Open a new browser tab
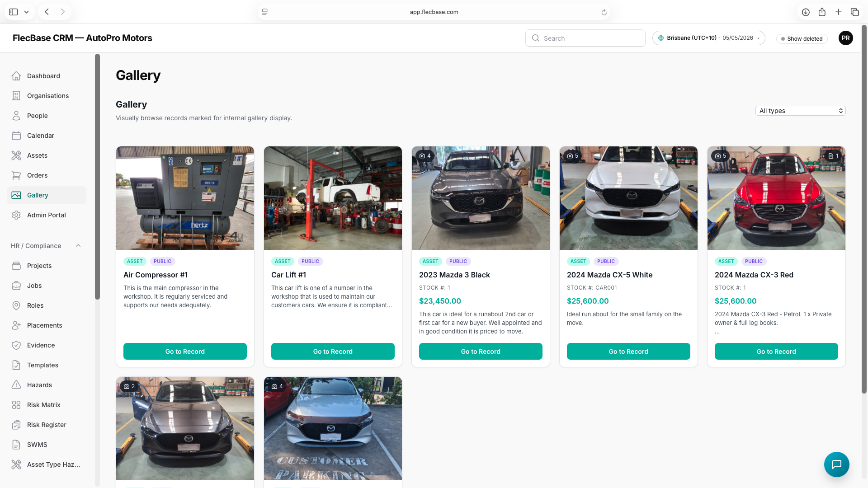This screenshot has height=488, width=868. (838, 12)
